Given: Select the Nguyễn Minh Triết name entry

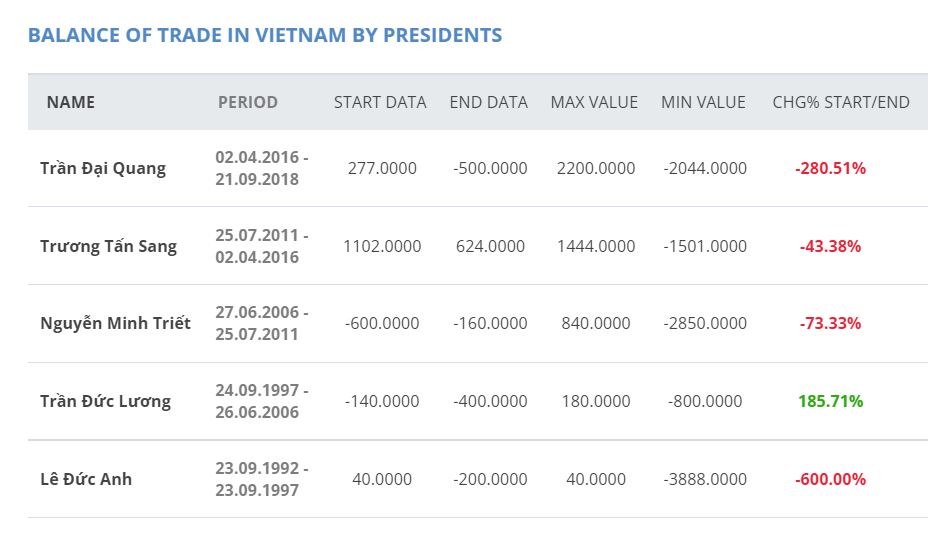Looking at the screenshot, I should pyautogui.click(x=115, y=323).
